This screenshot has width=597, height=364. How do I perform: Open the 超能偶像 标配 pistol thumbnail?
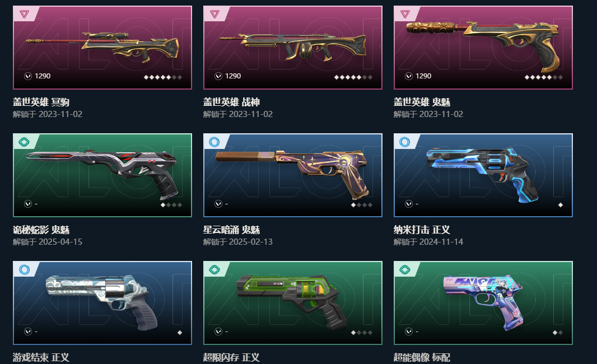(x=483, y=303)
